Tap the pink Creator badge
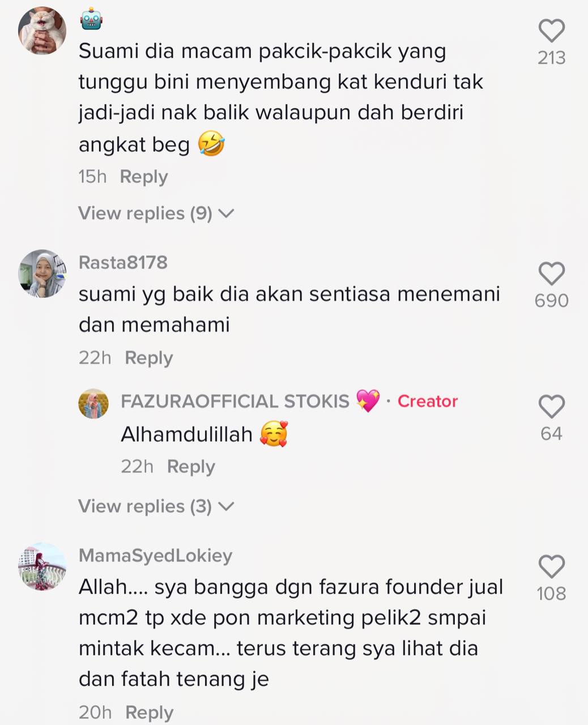Image resolution: width=588 pixels, height=725 pixels. pos(428,401)
